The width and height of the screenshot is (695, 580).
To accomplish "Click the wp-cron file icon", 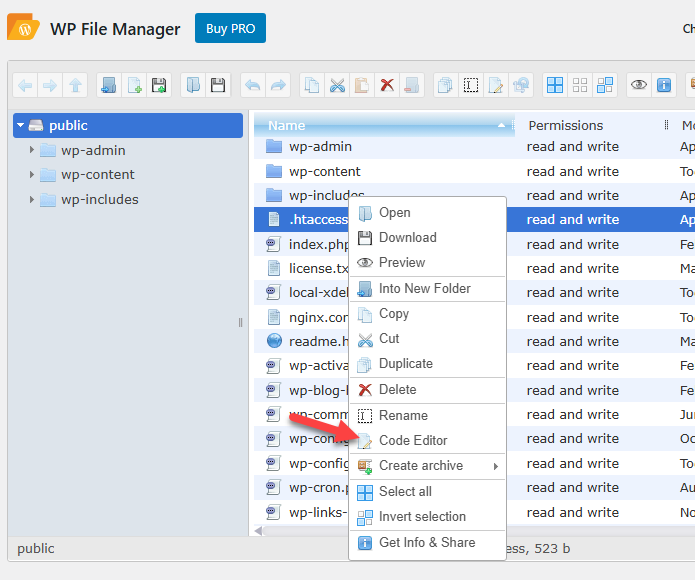I will [x=273, y=487].
